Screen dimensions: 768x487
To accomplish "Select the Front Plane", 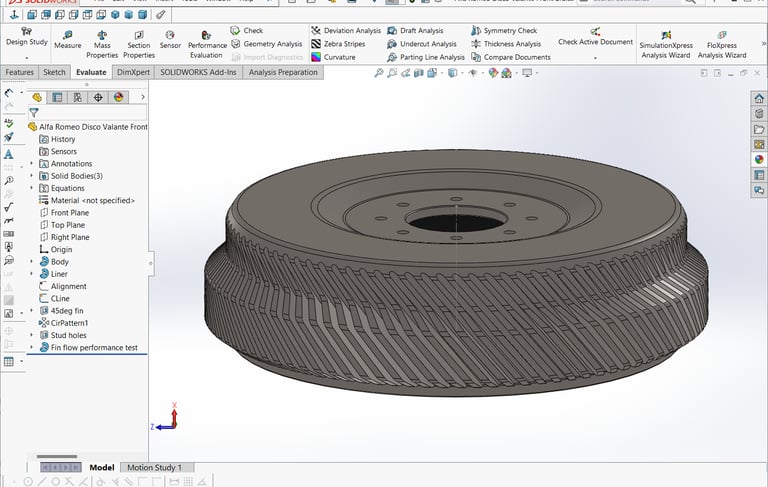I will coord(64,213).
